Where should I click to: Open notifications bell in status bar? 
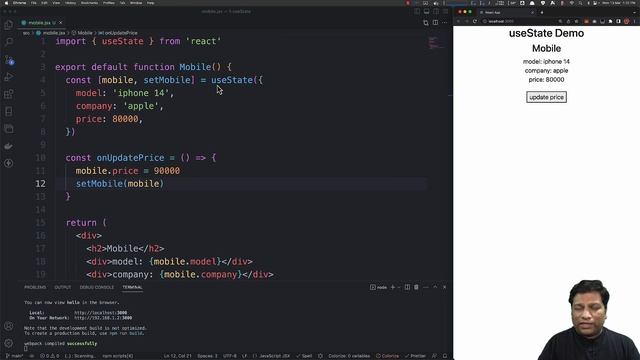445,356
